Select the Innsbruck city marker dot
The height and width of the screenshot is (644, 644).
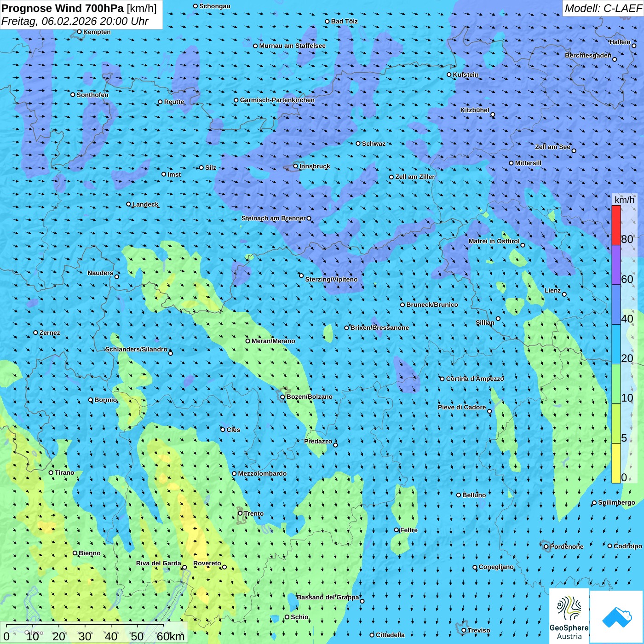[x=296, y=166]
